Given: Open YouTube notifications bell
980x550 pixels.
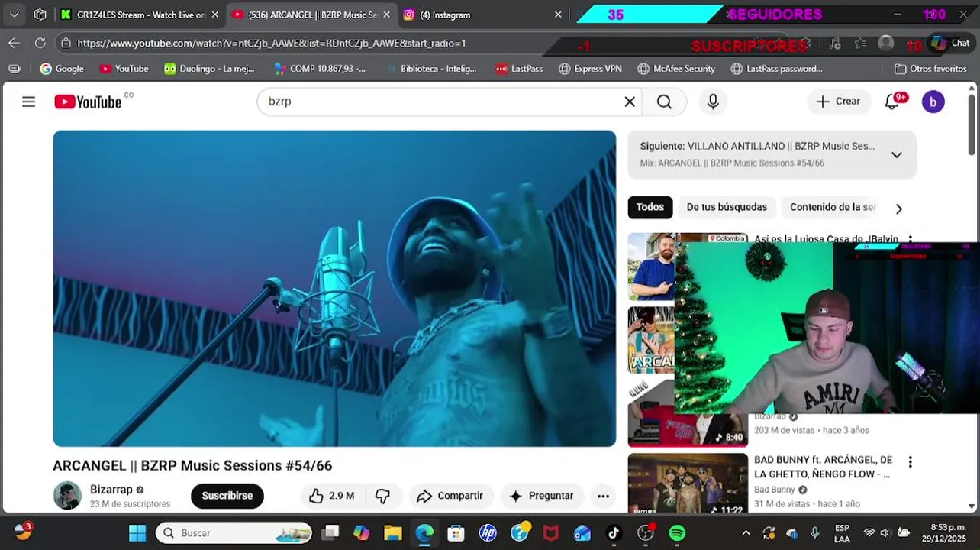Looking at the screenshot, I should 892,102.
